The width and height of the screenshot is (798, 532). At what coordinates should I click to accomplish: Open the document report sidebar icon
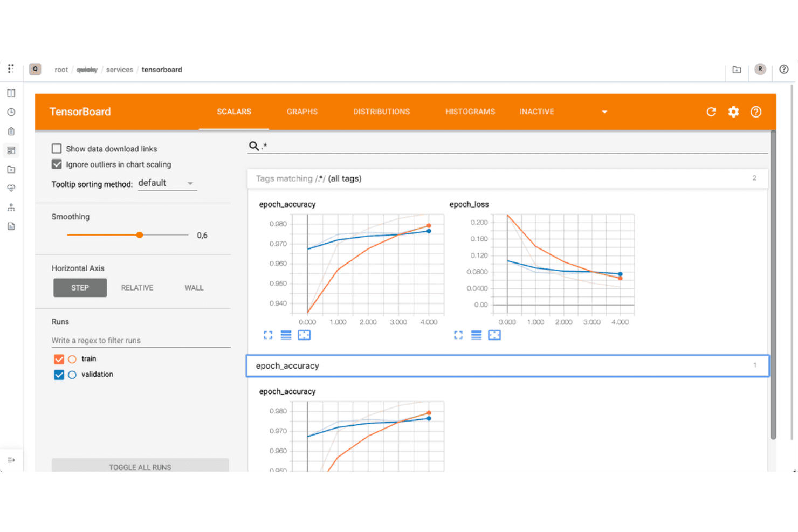[11, 226]
